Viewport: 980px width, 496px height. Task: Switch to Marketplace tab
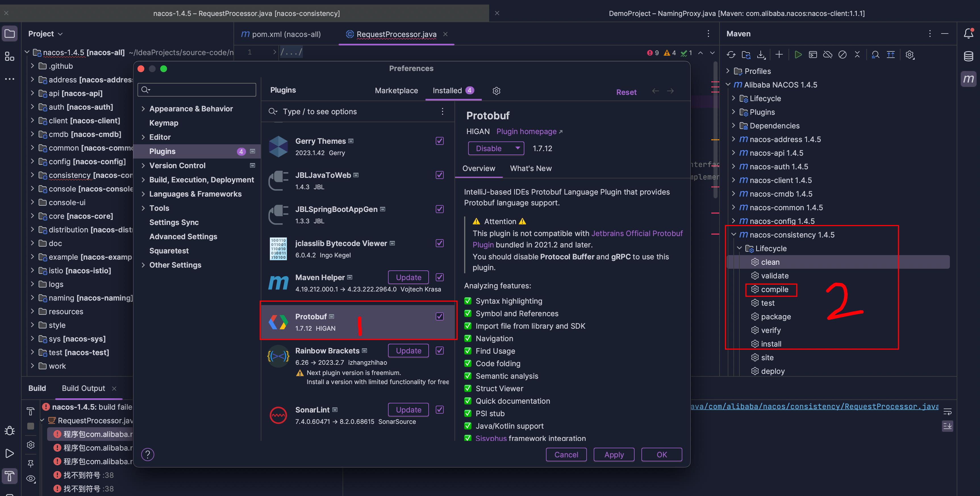[396, 91]
